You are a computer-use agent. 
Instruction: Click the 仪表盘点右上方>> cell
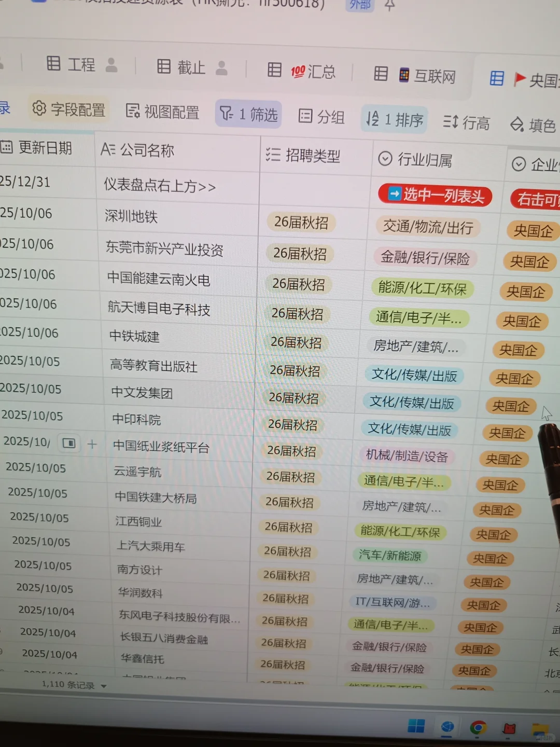point(177,185)
